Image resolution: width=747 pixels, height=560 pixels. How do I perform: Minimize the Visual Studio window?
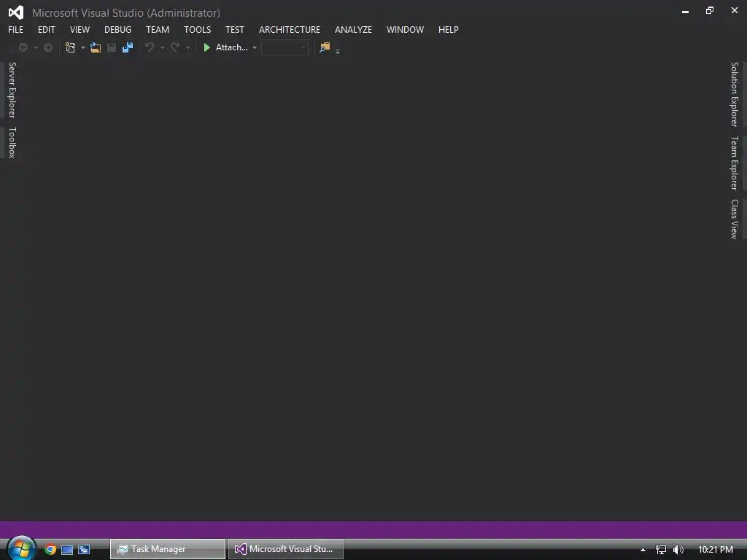point(685,11)
